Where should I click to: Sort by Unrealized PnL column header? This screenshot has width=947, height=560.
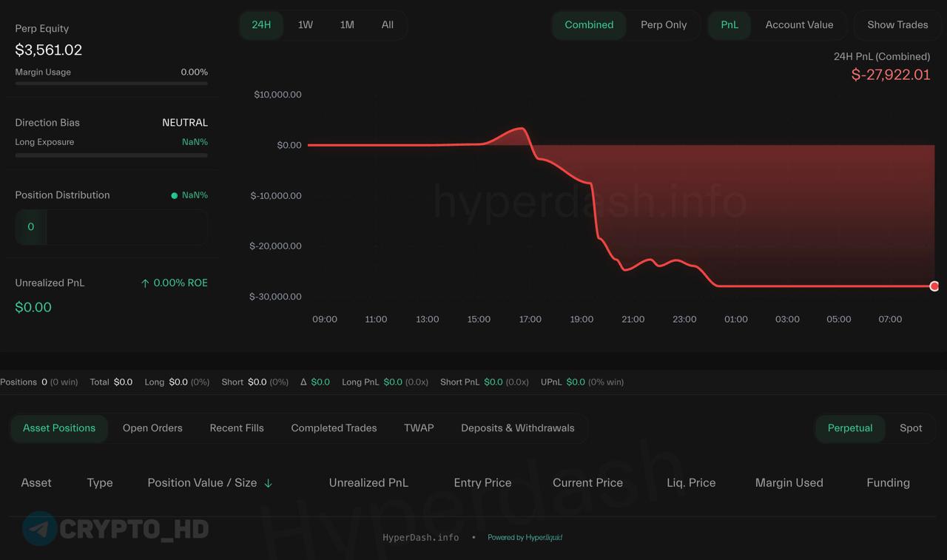368,483
